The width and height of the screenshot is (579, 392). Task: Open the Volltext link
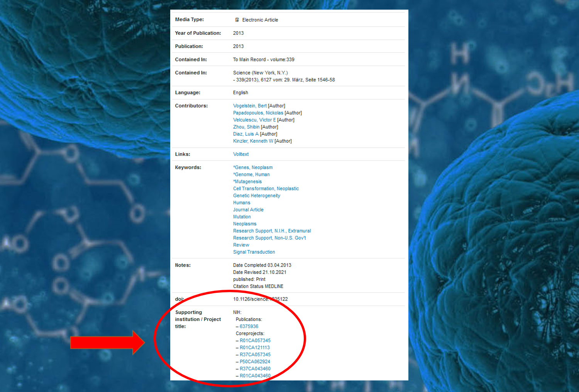pyautogui.click(x=241, y=154)
